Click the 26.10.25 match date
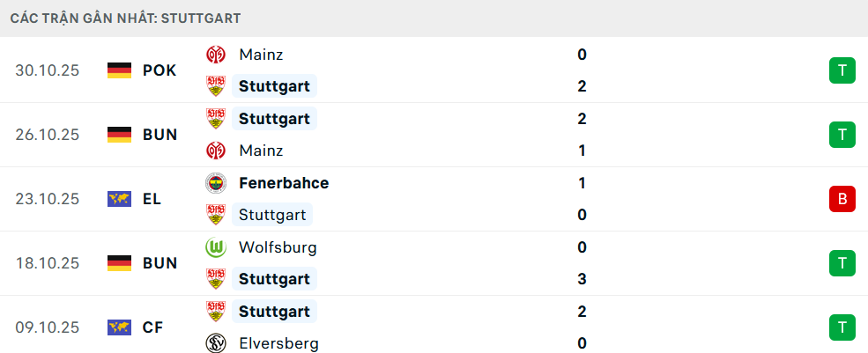Screen dimensions: 868x353 [48, 135]
